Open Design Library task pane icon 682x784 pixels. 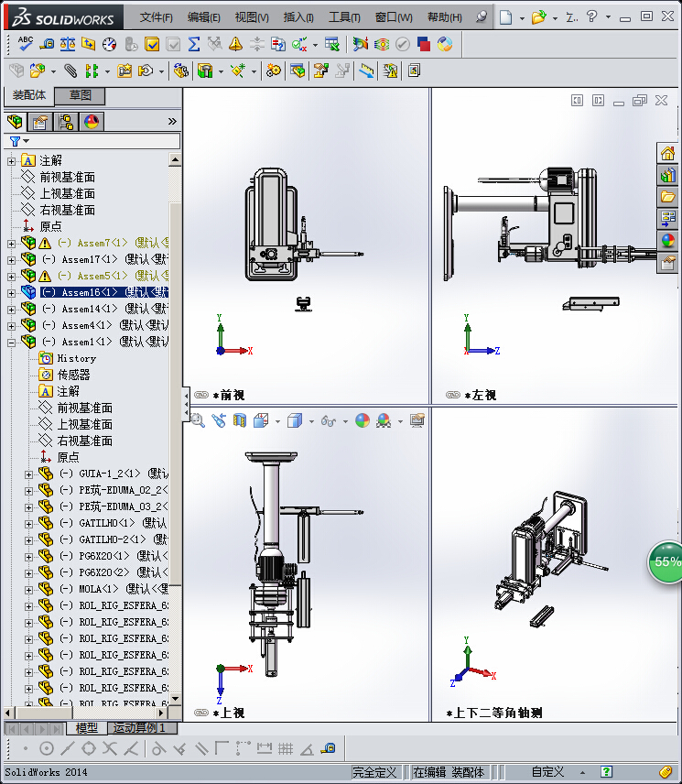point(668,176)
